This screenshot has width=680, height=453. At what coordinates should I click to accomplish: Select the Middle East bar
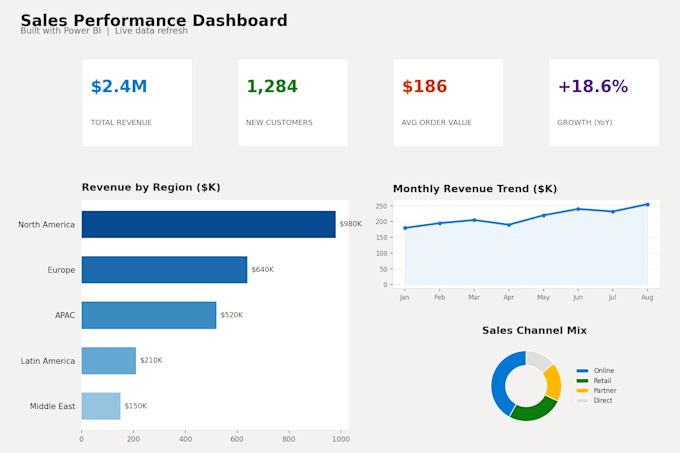pyautogui.click(x=101, y=406)
